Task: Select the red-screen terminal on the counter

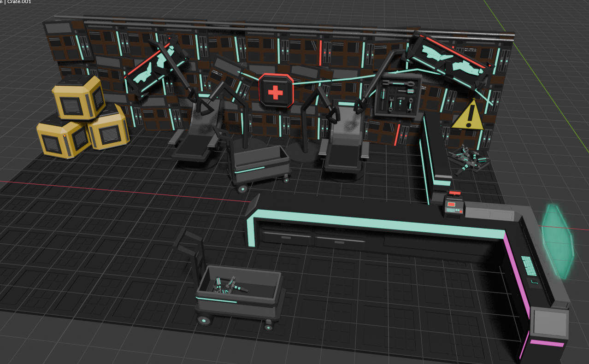Action: point(454,205)
